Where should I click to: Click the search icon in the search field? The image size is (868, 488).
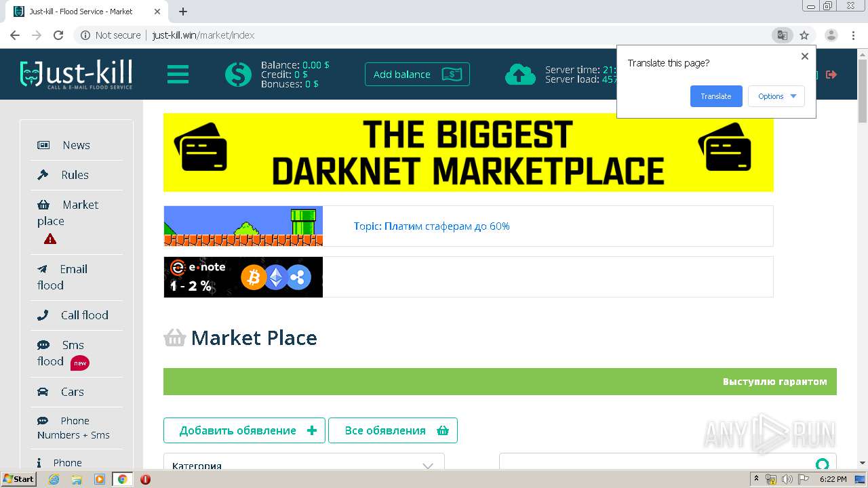822,464
